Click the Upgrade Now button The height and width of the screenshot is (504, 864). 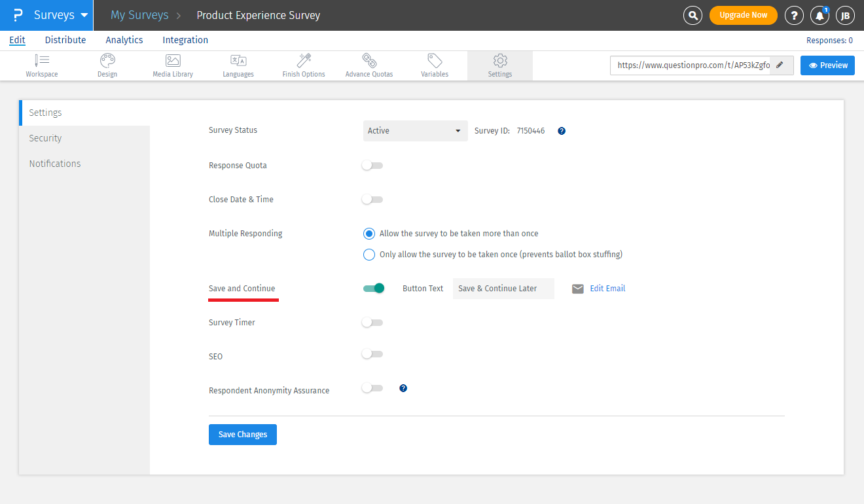[744, 15]
